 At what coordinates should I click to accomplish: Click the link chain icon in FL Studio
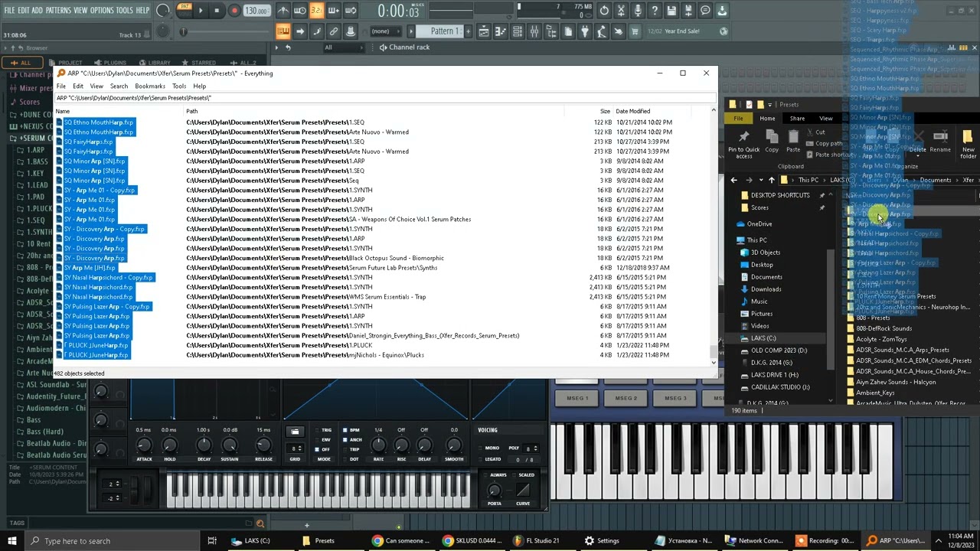[x=334, y=31]
